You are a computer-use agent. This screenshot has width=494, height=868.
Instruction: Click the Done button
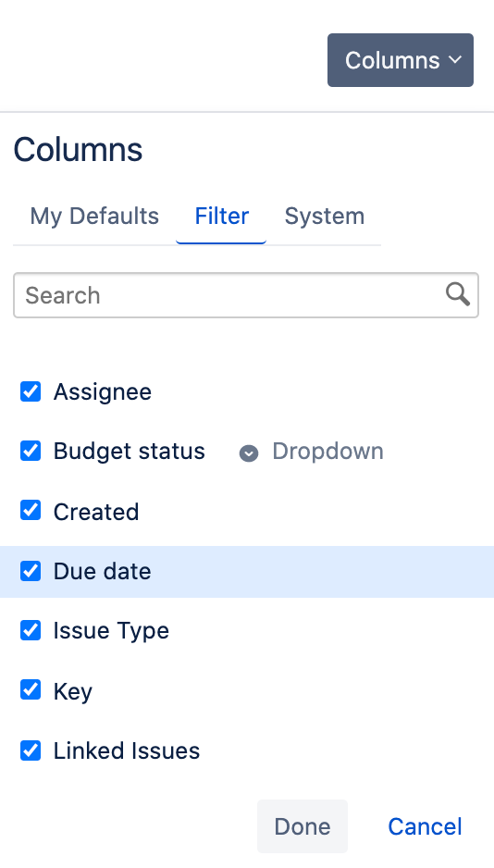tap(303, 826)
